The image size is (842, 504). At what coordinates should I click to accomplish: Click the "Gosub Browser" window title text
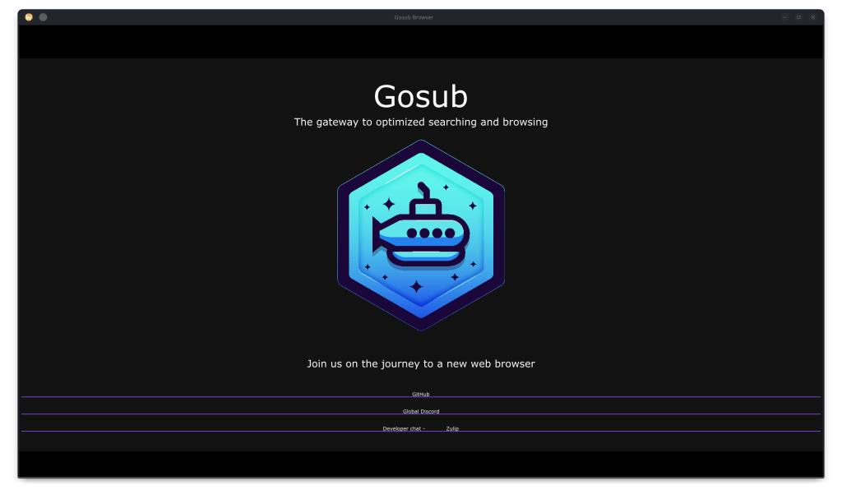(413, 17)
